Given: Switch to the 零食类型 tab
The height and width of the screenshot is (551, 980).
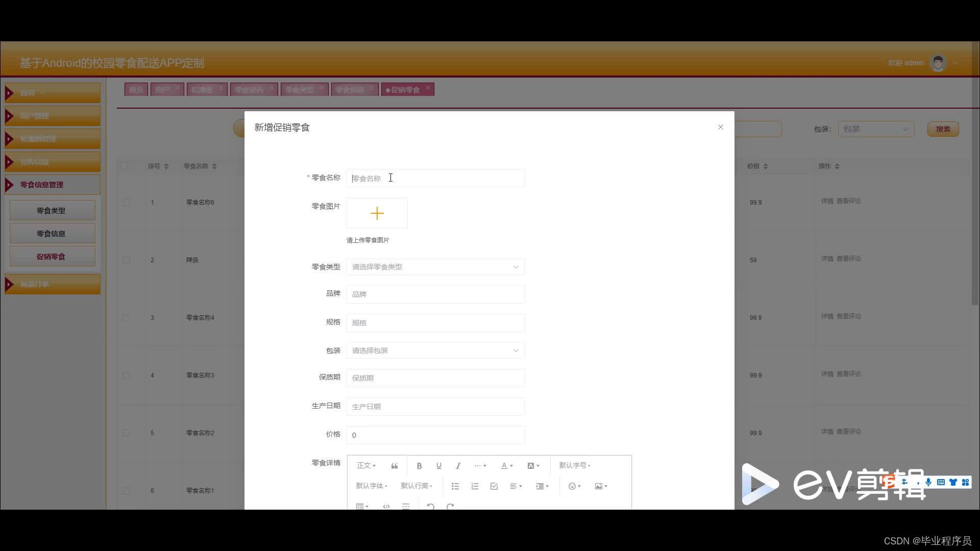Looking at the screenshot, I should (x=300, y=90).
